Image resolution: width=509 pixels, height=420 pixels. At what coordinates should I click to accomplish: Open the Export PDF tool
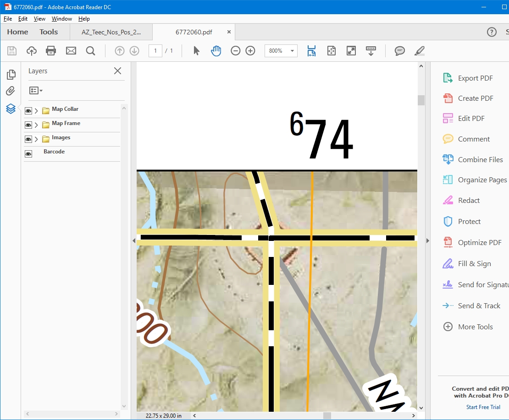point(475,78)
